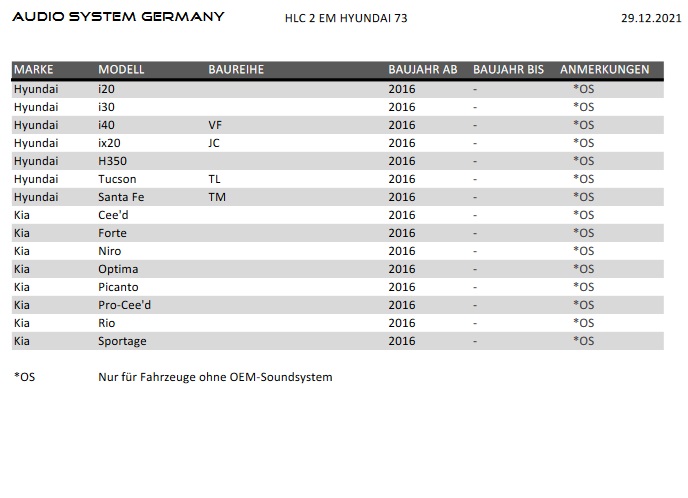688x498 pixels.
Task: Click the BAUJAHR BIS column header
Action: [x=508, y=70]
